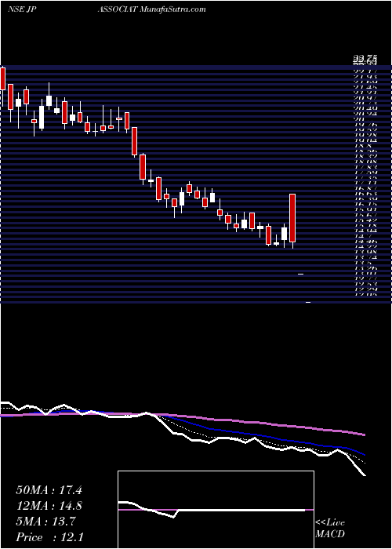Click the ASSOCIAT MunafaSutra.com title text

[151, 9]
